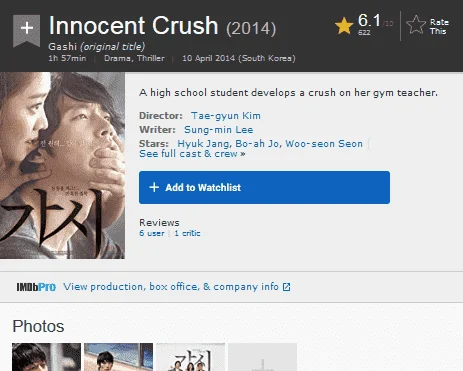The height and width of the screenshot is (371, 463).
Task: Click the external link icon after company info
Action: [286, 287]
